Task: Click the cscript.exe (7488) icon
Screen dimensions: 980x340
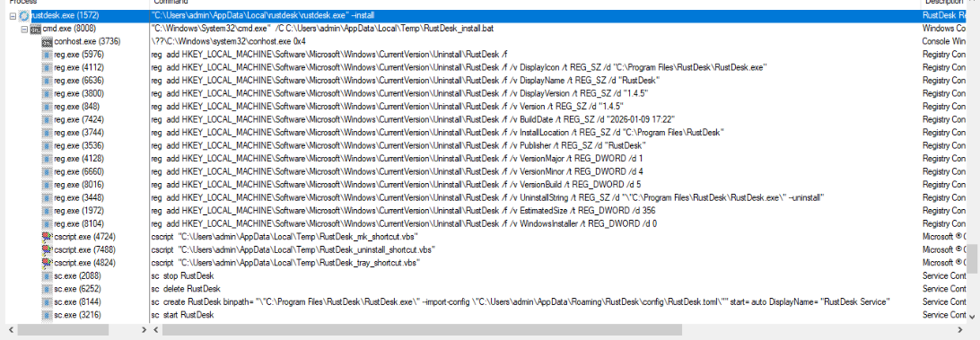Action: (x=47, y=249)
